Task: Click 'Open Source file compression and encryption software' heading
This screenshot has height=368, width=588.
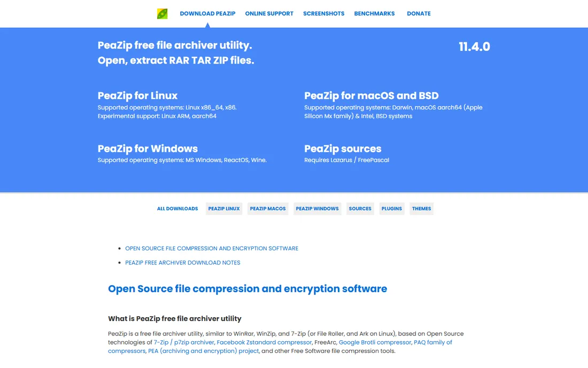Action: pyautogui.click(x=247, y=288)
